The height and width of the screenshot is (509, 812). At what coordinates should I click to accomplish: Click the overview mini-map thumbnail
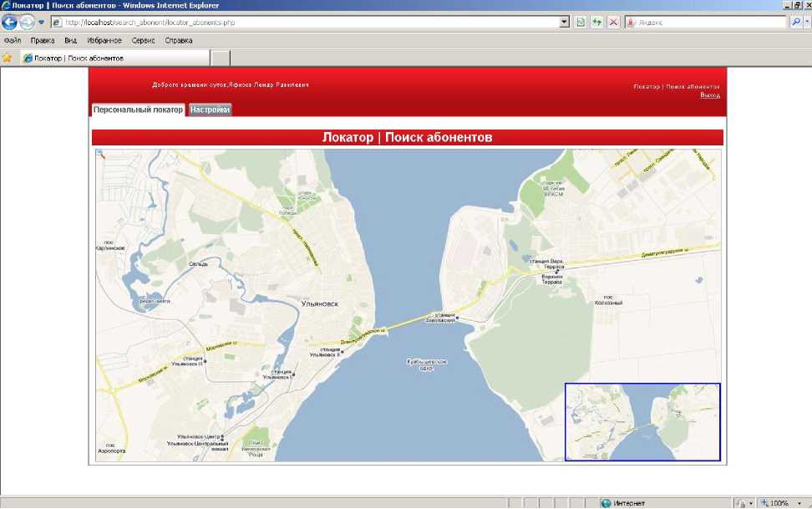(x=642, y=421)
